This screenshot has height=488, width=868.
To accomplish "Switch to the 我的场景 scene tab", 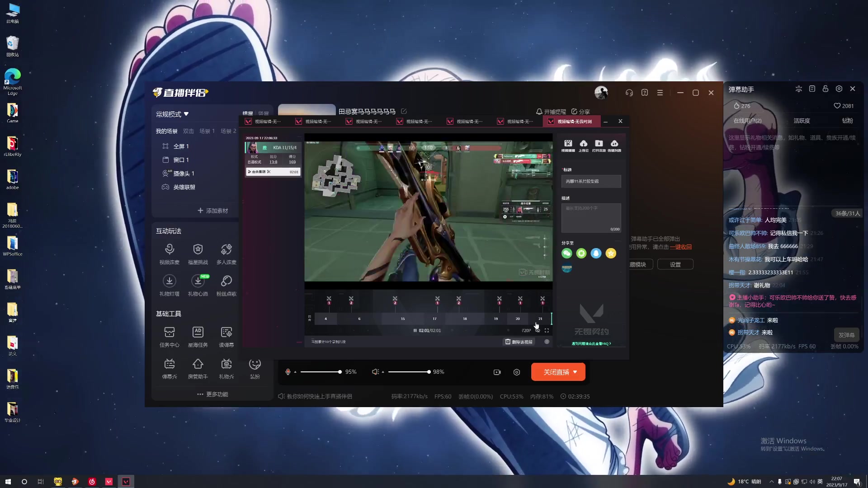I will pos(167,131).
